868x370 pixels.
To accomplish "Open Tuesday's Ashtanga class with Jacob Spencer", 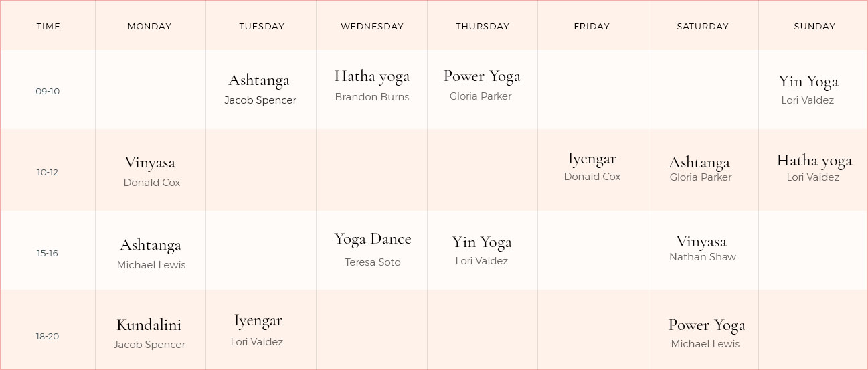I will (x=259, y=80).
